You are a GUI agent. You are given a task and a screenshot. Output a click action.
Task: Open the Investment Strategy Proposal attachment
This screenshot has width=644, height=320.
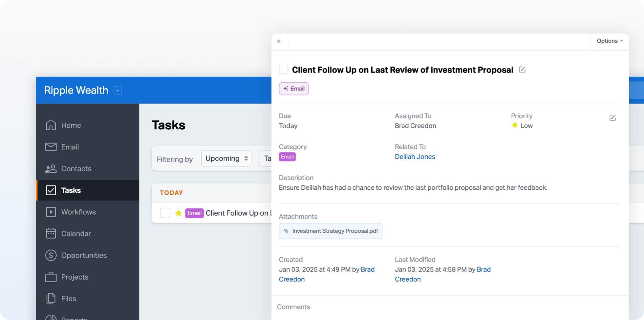(330, 231)
